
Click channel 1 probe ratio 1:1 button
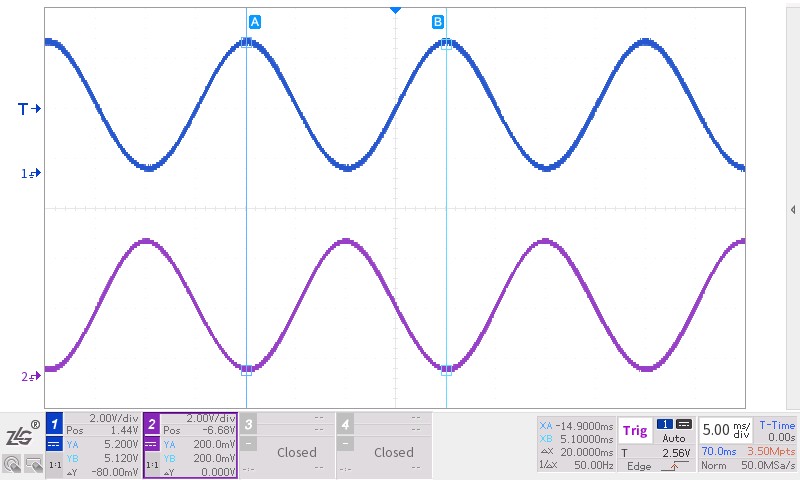point(54,466)
